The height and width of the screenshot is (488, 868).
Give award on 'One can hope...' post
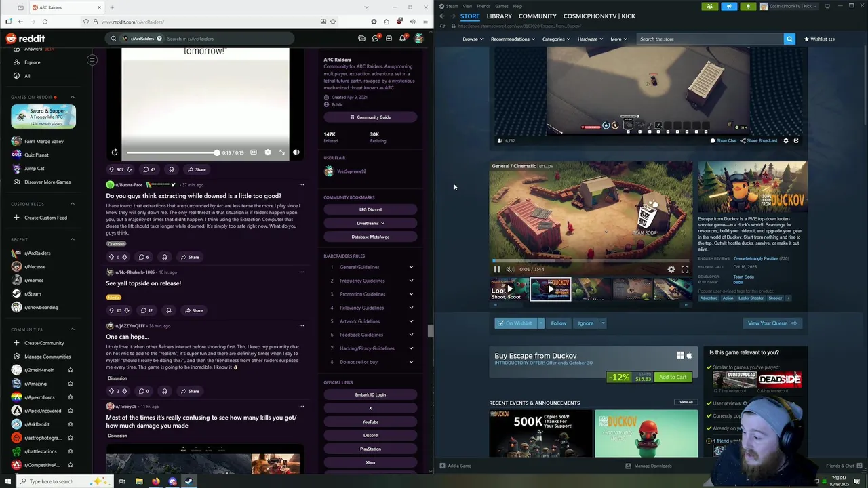[x=164, y=391]
